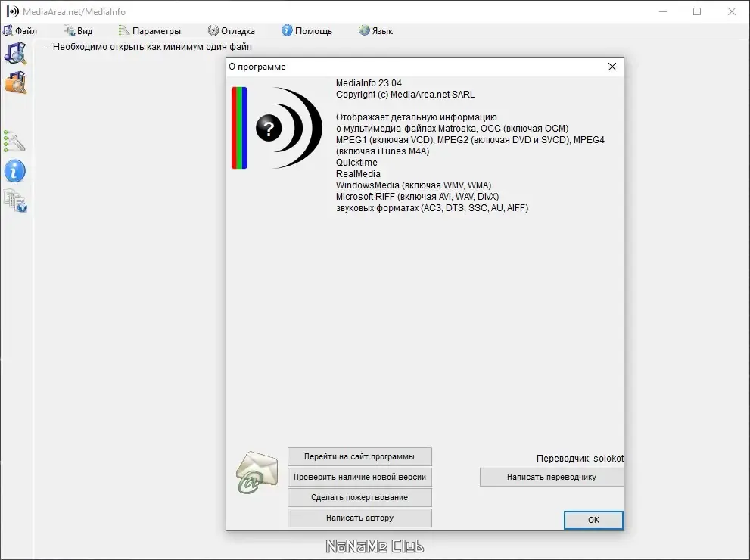The height and width of the screenshot is (560, 750).
Task: Minimize the MediaInfo main window
Action: (663, 11)
